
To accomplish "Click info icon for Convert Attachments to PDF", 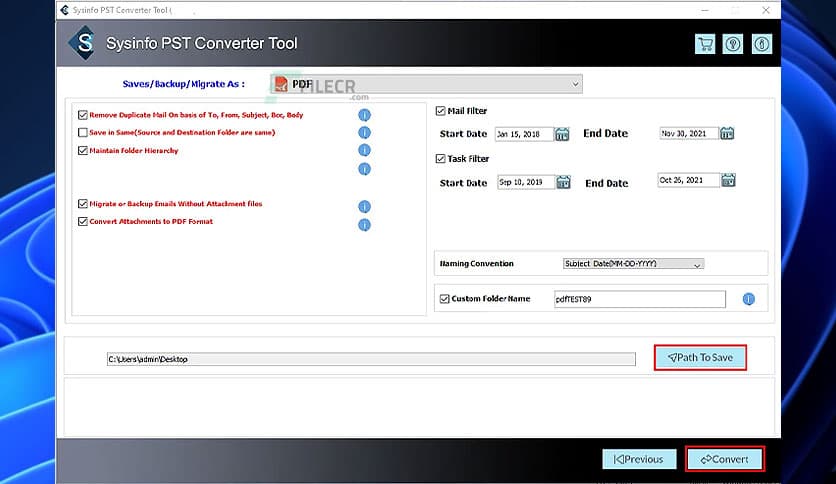I will point(364,225).
